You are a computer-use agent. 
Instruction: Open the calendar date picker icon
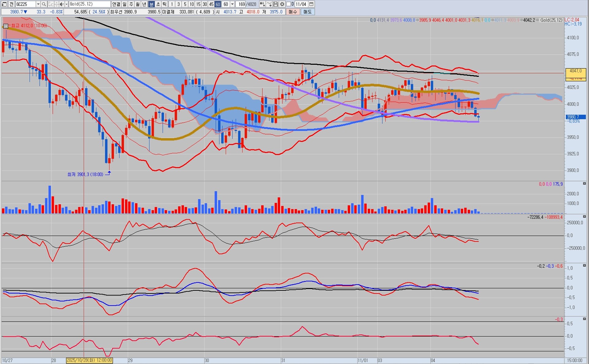pyautogui.click(x=311, y=4)
